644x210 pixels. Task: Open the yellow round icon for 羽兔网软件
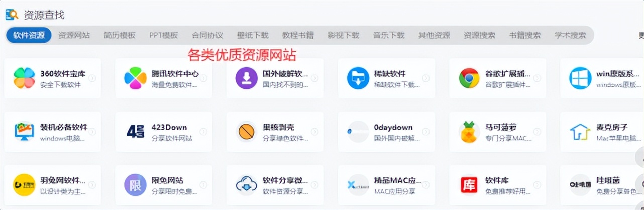[x=24, y=185]
